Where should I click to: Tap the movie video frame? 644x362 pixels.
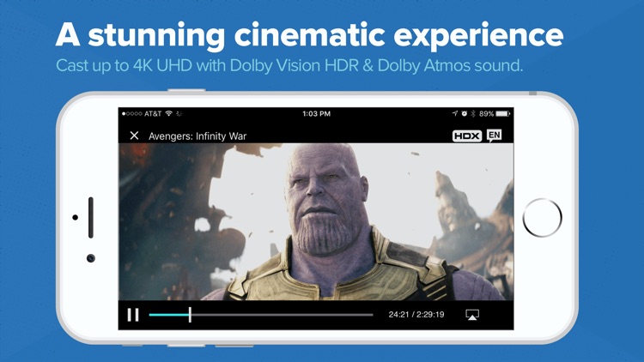(x=316, y=221)
